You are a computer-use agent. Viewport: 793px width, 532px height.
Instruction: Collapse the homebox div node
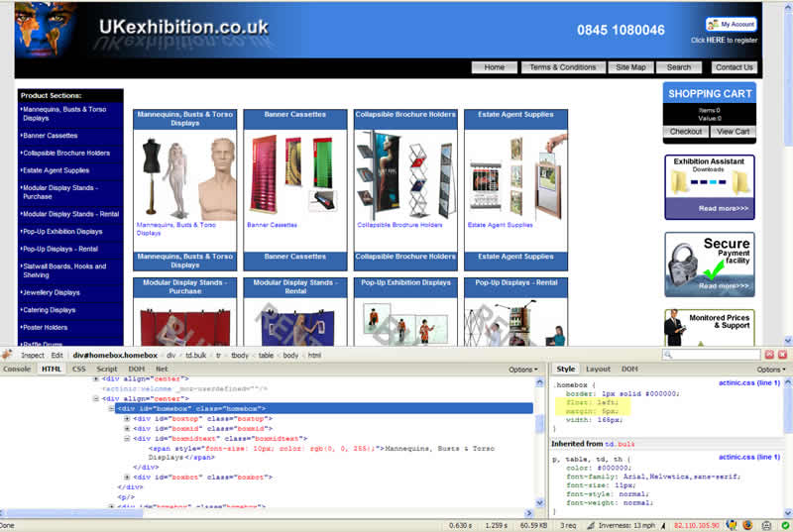pos(112,408)
